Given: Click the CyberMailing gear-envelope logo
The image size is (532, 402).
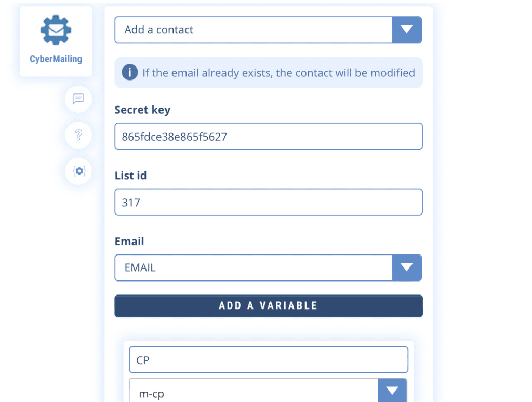Looking at the screenshot, I should point(56,30).
